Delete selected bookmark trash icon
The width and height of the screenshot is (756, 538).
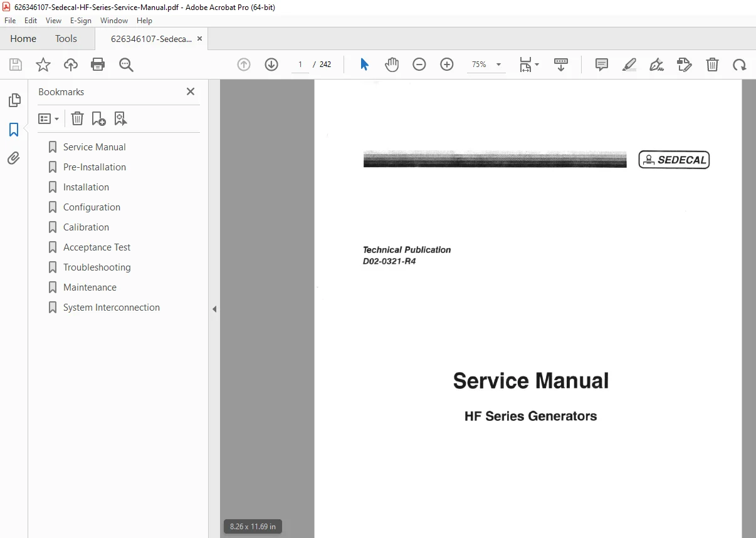77,118
